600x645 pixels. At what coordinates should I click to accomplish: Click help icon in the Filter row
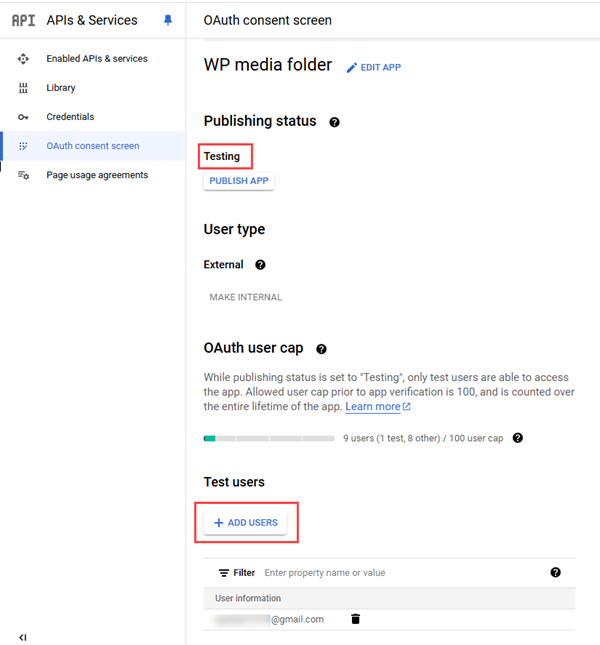point(555,572)
